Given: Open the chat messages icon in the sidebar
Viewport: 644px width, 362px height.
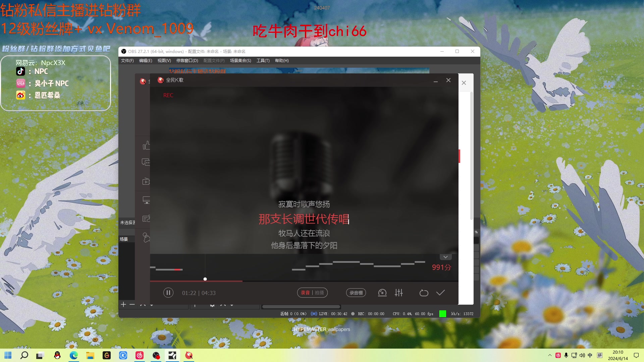Looking at the screenshot, I should click(x=146, y=163).
